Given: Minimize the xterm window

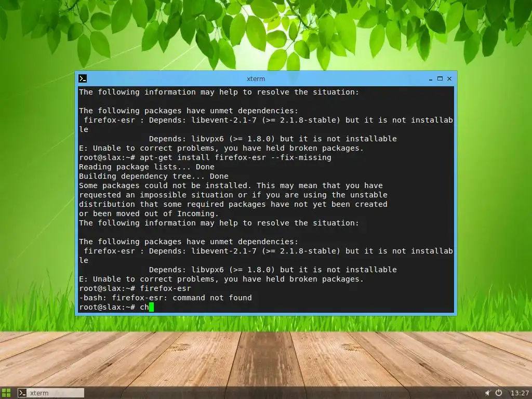Looking at the screenshot, I should coord(431,79).
